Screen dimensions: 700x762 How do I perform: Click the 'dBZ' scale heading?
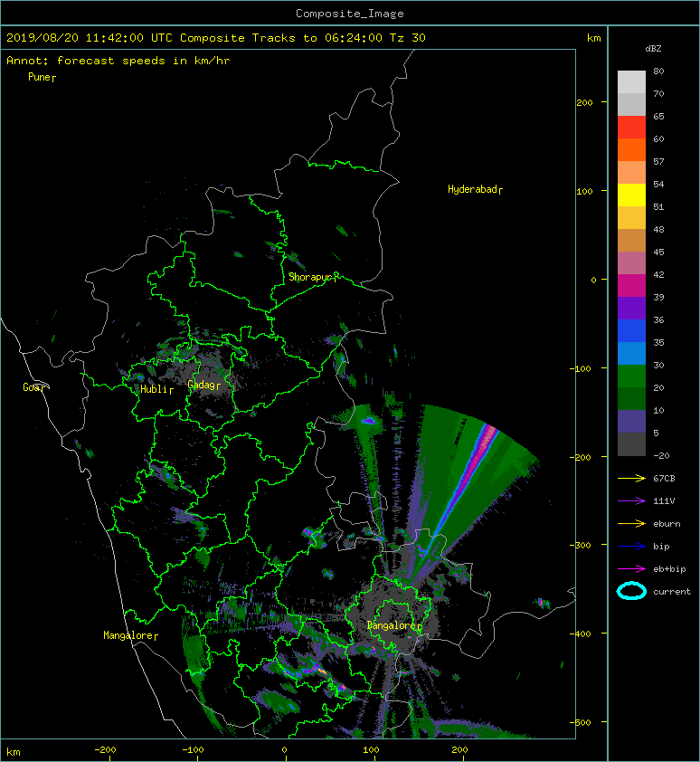(653, 49)
